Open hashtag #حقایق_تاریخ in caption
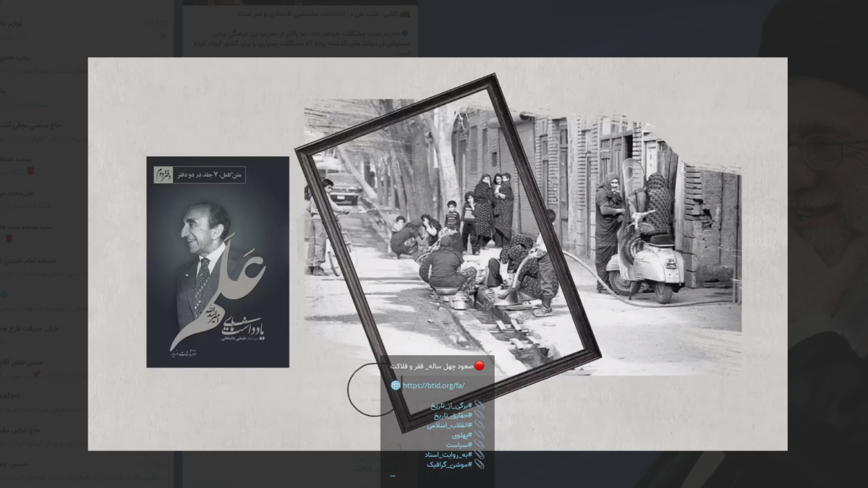This screenshot has width=868, height=488. [452, 416]
